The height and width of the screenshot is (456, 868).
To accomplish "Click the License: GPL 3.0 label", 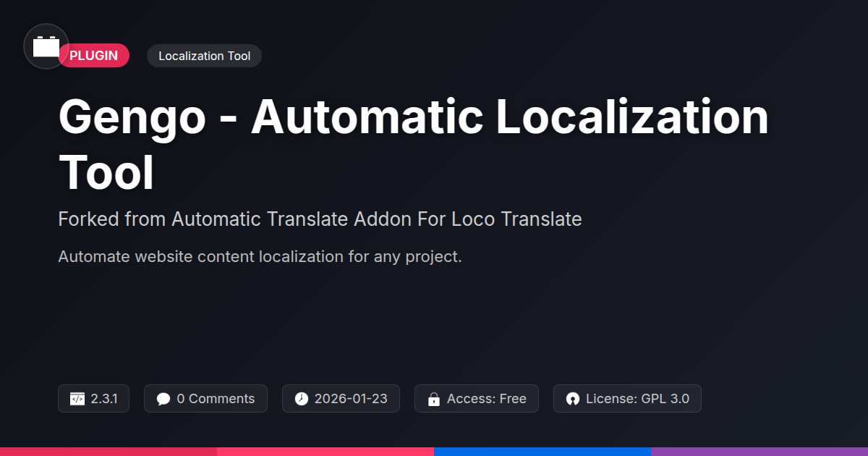I will pos(637,399).
